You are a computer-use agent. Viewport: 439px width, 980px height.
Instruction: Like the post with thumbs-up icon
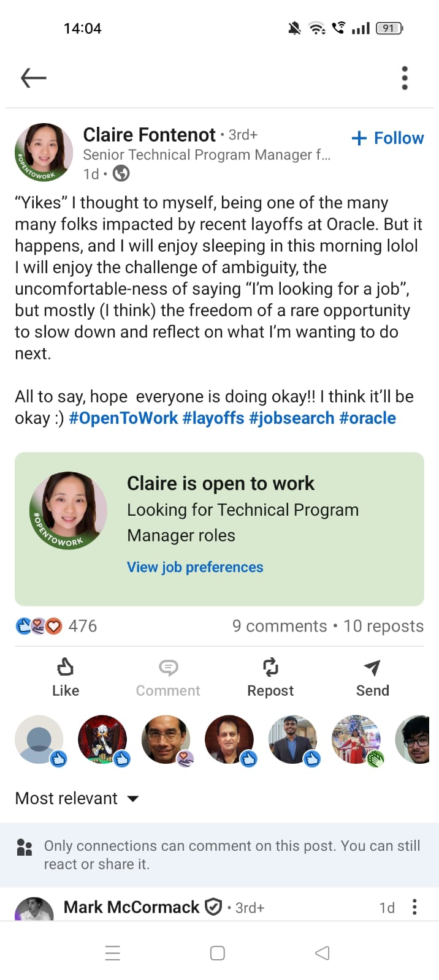point(66,666)
